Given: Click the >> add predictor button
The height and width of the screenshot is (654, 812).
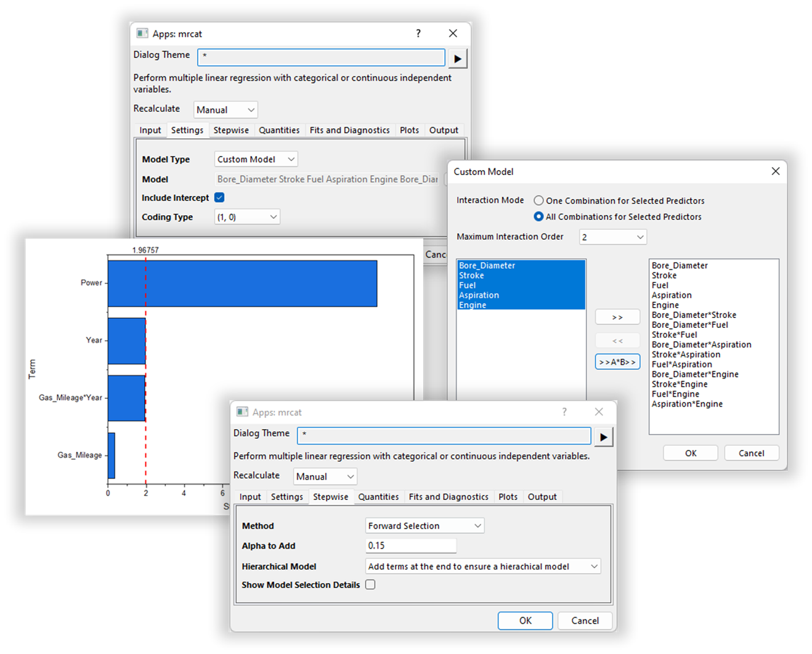Looking at the screenshot, I should pyautogui.click(x=617, y=317).
